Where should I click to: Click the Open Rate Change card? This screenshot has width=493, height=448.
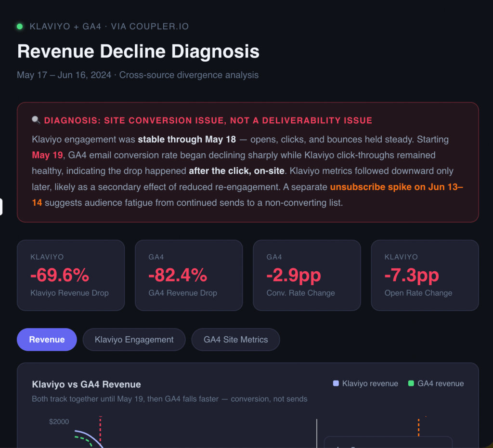click(x=425, y=275)
